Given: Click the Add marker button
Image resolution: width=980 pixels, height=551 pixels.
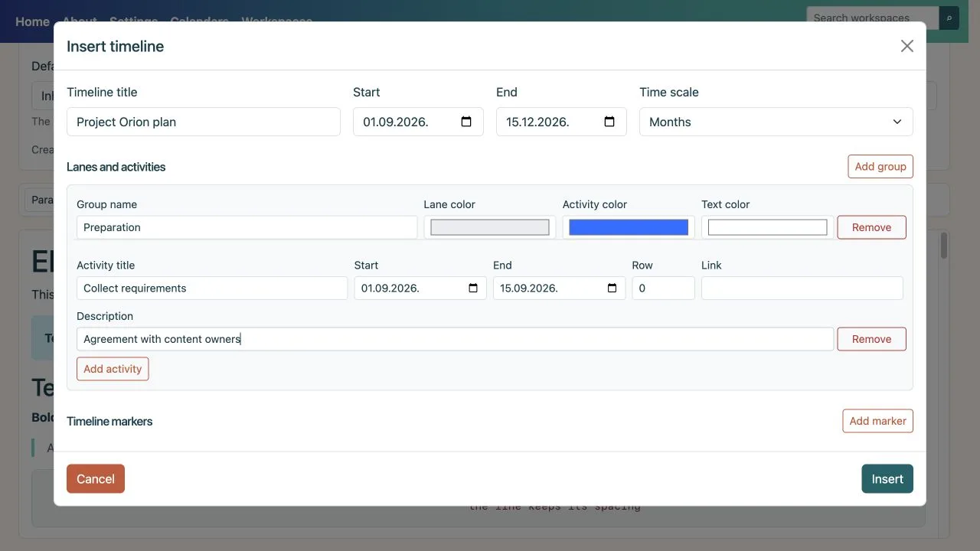Looking at the screenshot, I should point(877,421).
